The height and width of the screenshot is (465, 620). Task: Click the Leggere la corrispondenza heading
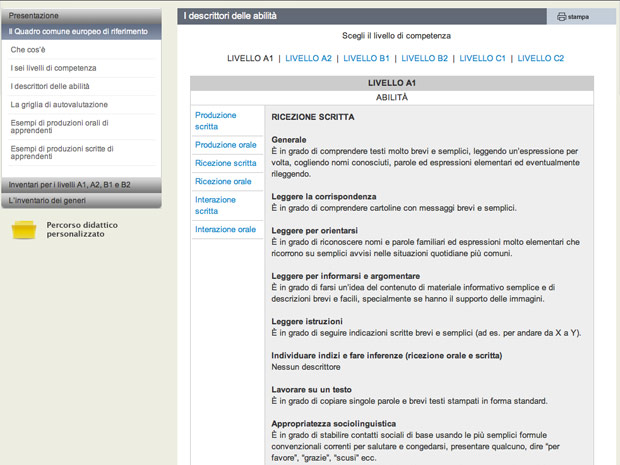coord(324,197)
